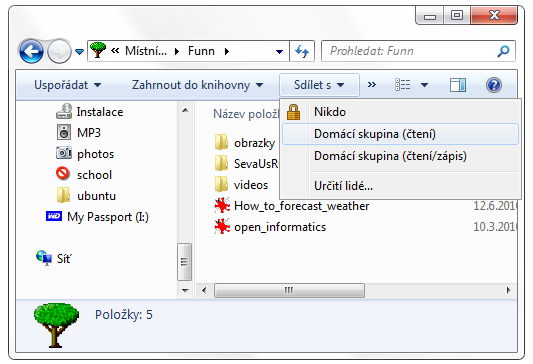
Task: Click navigation pane scroll down arrow
Action: [x=185, y=291]
